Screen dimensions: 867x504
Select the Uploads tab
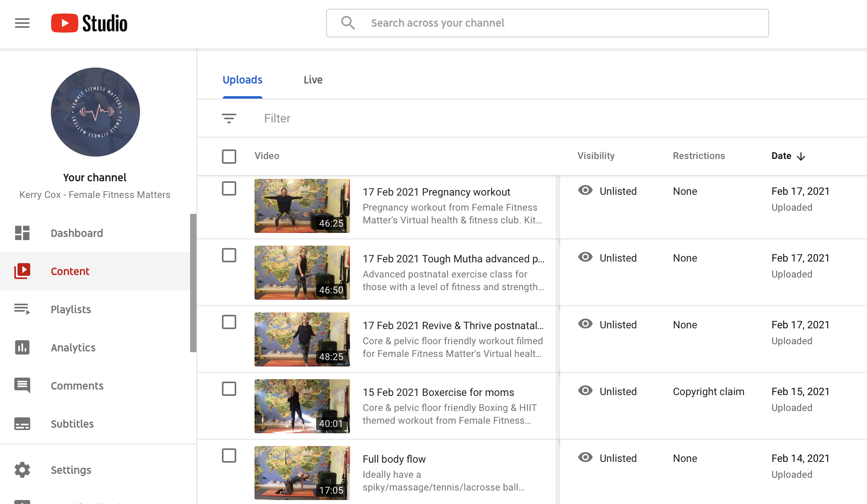pyautogui.click(x=242, y=80)
